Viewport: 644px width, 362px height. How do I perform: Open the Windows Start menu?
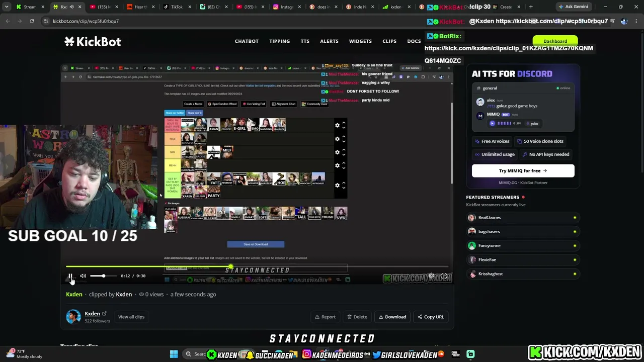(174, 354)
